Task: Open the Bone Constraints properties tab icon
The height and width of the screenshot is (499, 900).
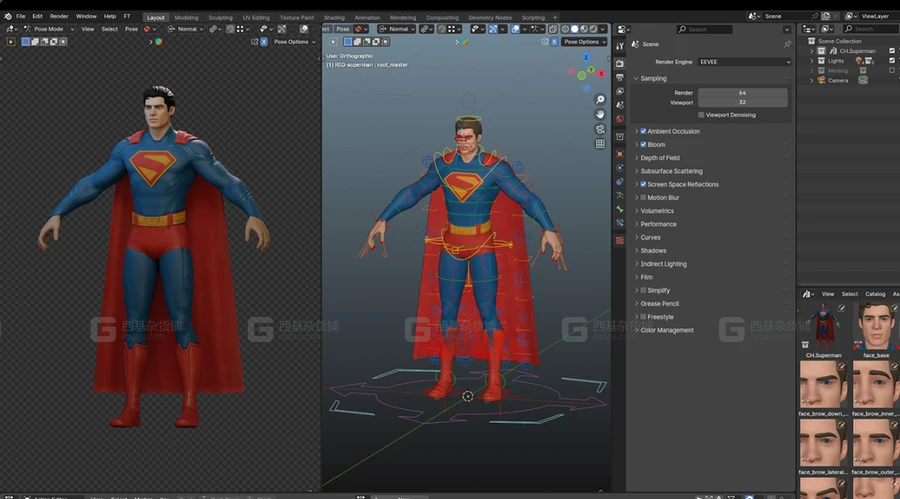Action: (x=620, y=223)
